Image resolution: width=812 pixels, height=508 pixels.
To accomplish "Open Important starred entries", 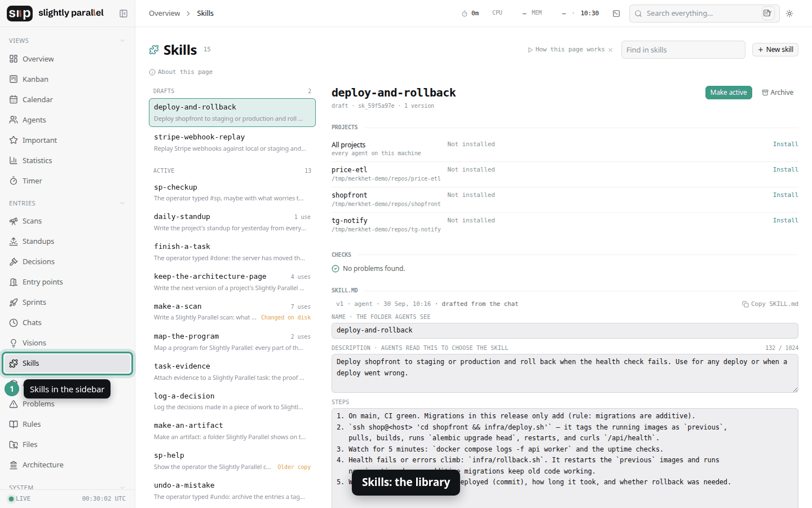I will 68,140.
